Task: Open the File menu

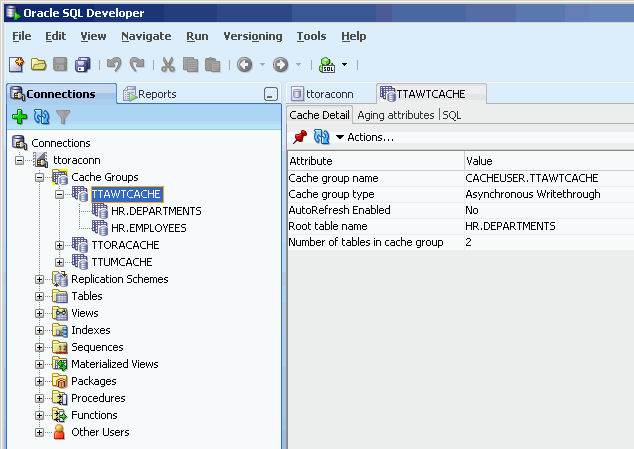Action: (x=22, y=36)
